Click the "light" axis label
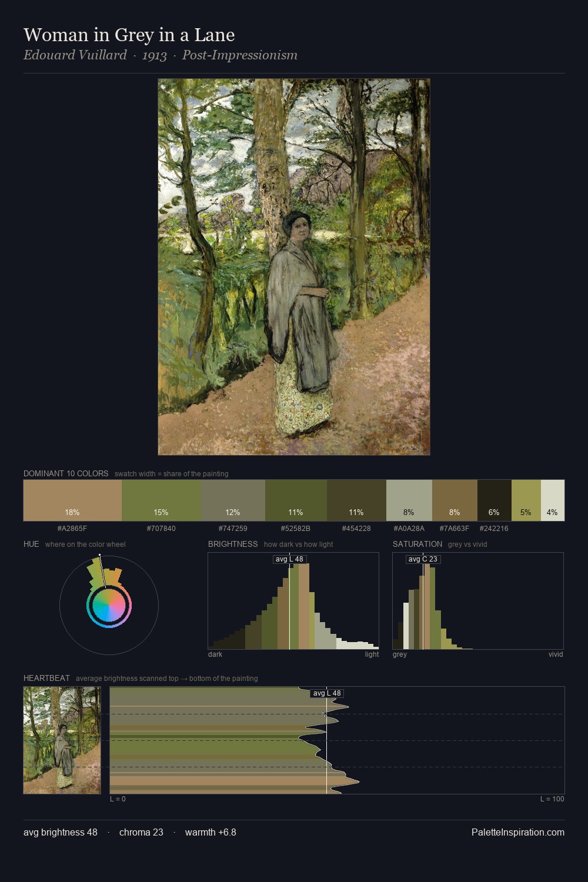Viewport: 588px width, 882px height. pyautogui.click(x=372, y=654)
